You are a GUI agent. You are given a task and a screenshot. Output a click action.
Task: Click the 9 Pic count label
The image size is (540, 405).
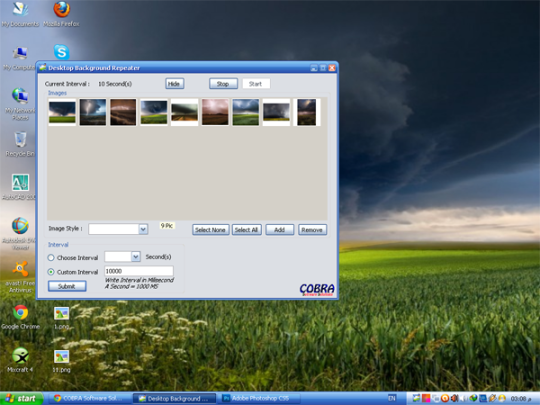coord(167,226)
